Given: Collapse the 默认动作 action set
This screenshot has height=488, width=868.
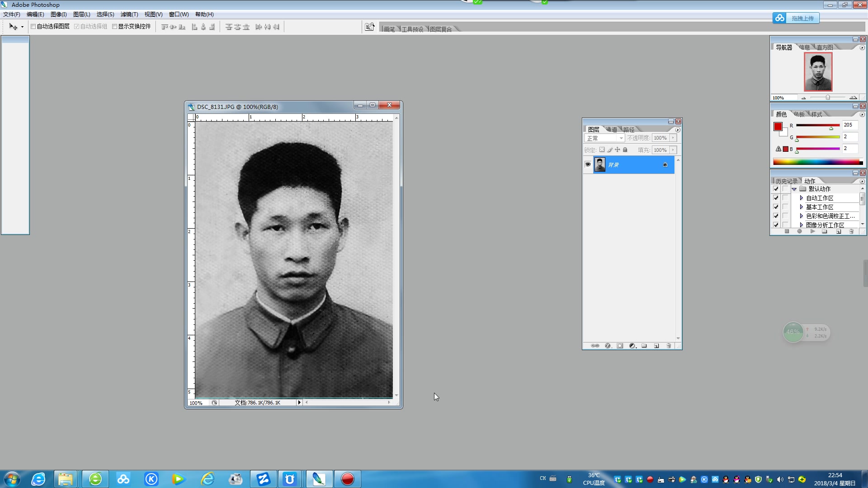Looking at the screenshot, I should point(794,189).
